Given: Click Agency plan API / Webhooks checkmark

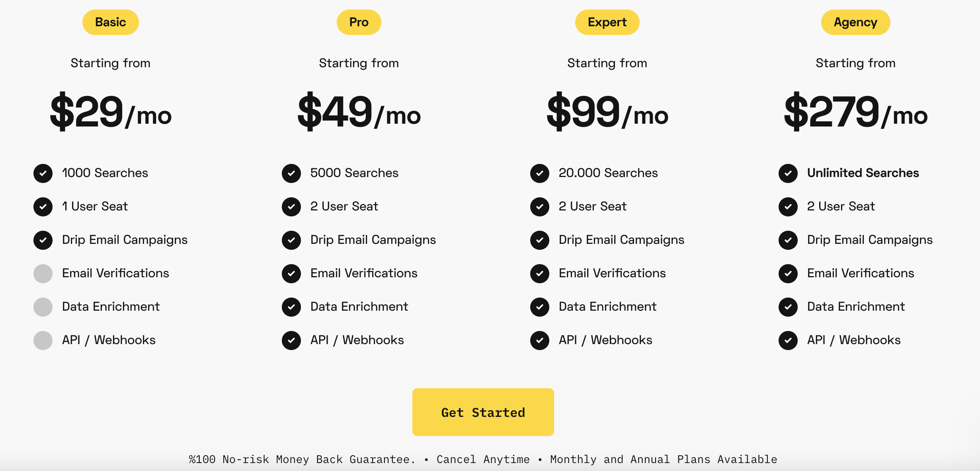Looking at the screenshot, I should [788, 341].
